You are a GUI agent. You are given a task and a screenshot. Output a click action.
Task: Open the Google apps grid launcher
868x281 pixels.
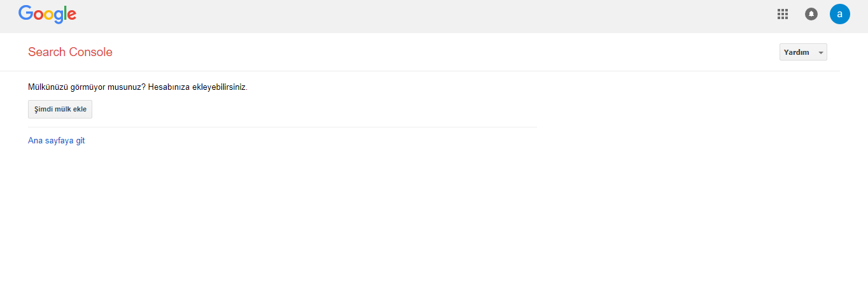(x=783, y=14)
